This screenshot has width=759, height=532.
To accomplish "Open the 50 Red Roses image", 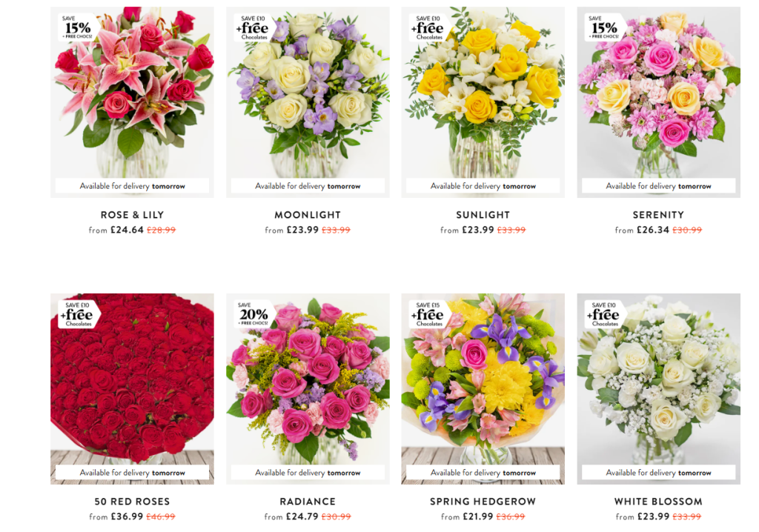I will (x=132, y=389).
